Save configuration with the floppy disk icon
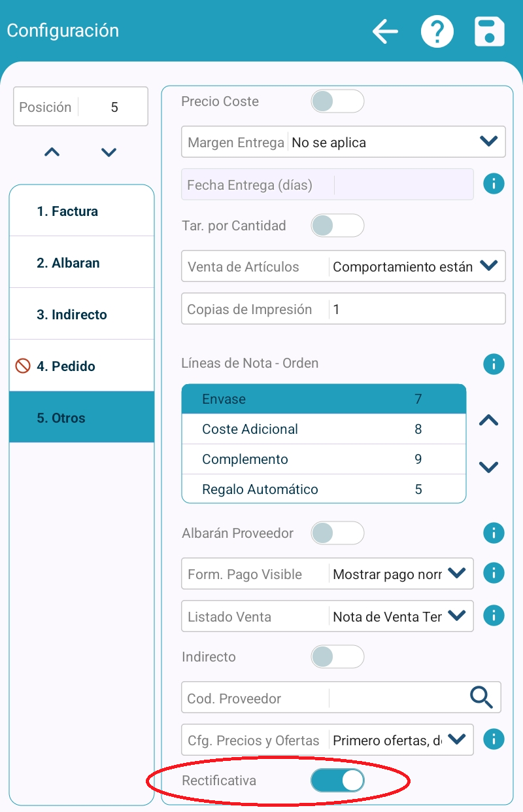 pos(489,31)
